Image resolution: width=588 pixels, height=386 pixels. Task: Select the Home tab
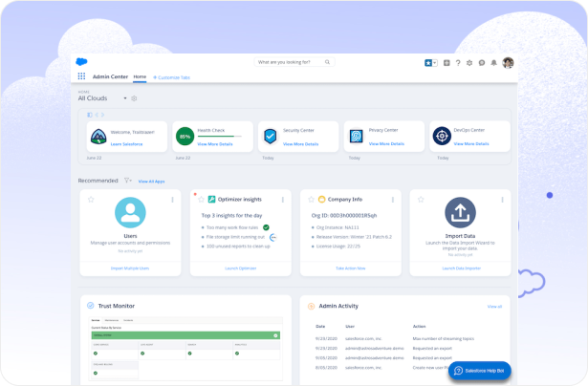(x=140, y=76)
